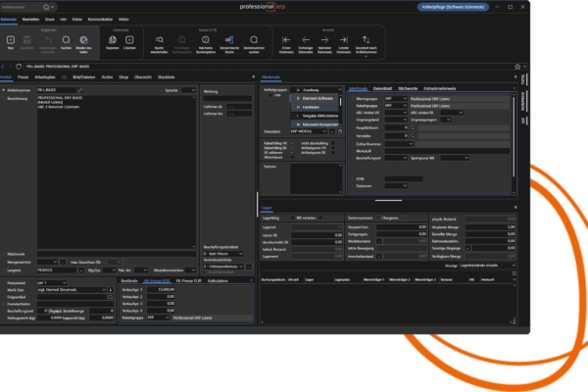This screenshot has height=392, width=588.
Task: Click Lager table horizontal scrollbar
Action: (x=386, y=321)
